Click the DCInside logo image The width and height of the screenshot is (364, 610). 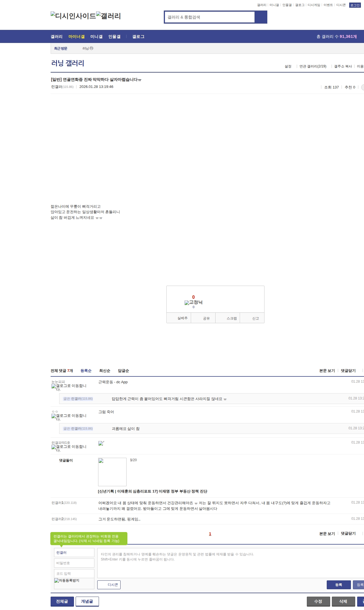tap(73, 16)
